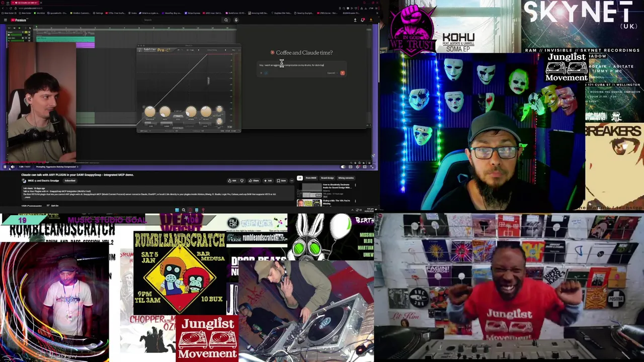This screenshot has width=644, height=362.
Task: Mute the video with the speaker icon
Action: point(13,167)
